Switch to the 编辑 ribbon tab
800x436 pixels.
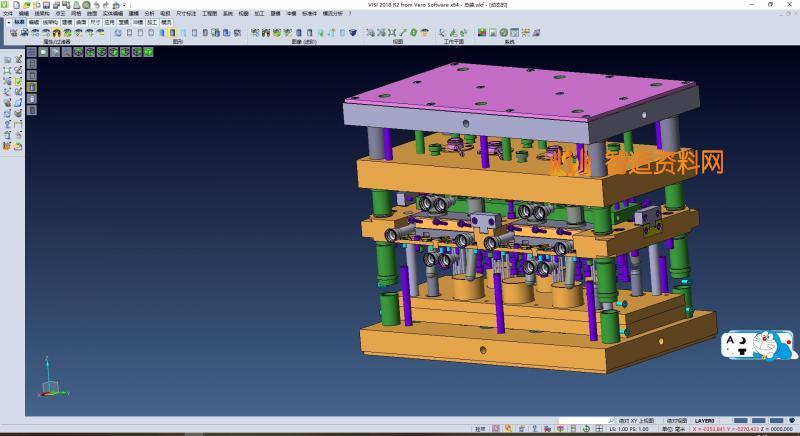click(34, 21)
